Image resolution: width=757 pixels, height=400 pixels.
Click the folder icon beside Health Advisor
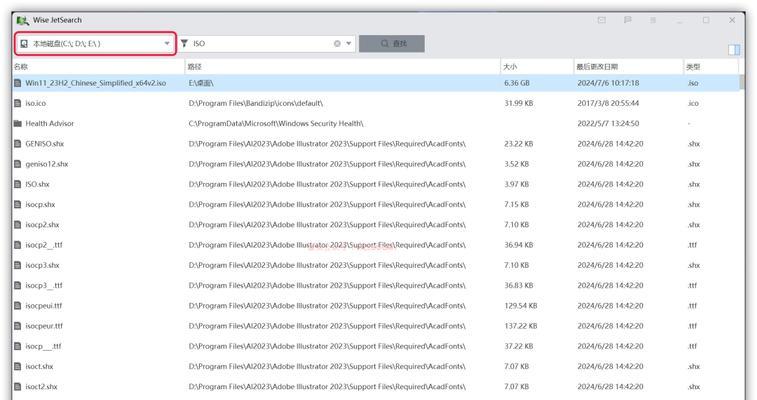[18, 124]
